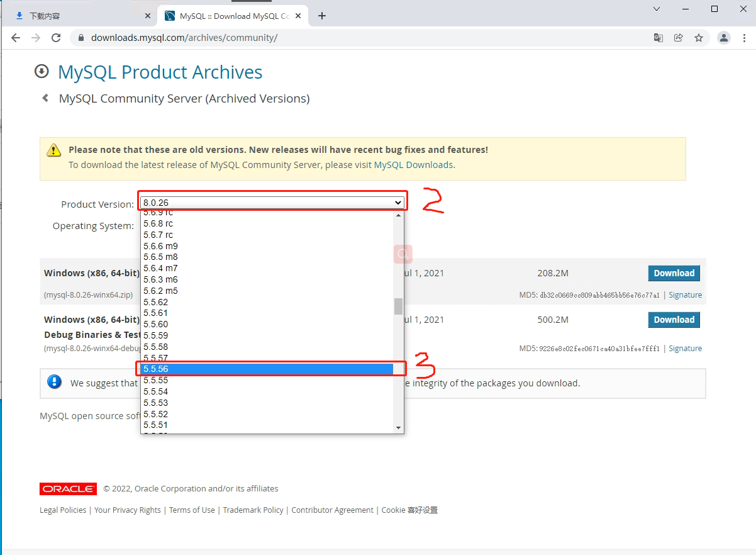756x555 pixels.
Task: Select version 5.5.60 in list
Action: [x=267, y=324]
